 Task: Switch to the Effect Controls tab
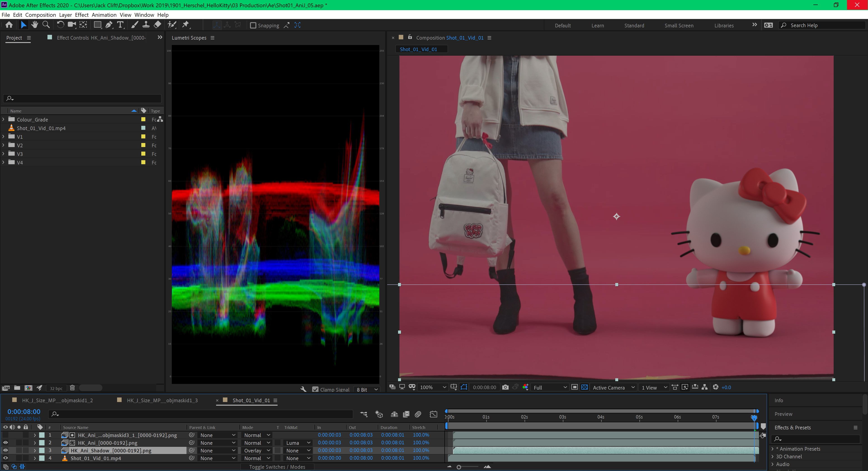pos(101,38)
